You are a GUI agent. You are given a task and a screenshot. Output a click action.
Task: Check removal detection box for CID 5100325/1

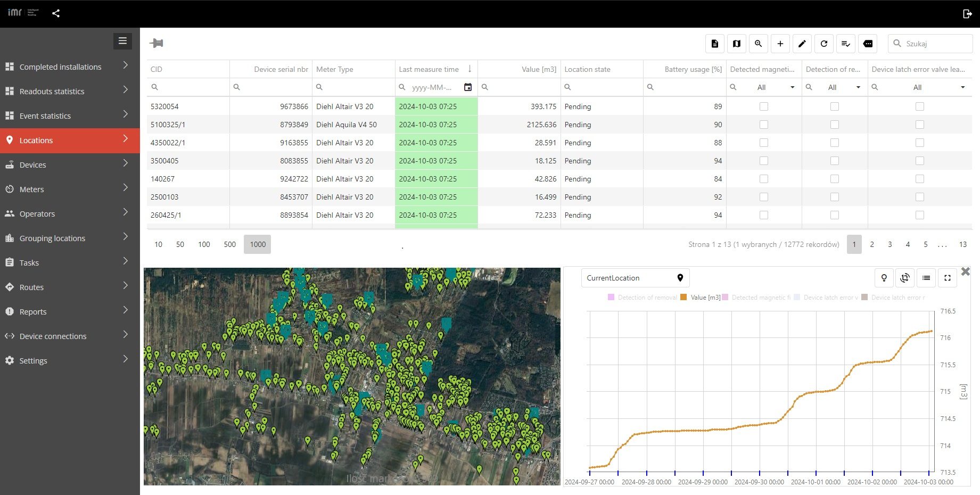[x=835, y=125]
